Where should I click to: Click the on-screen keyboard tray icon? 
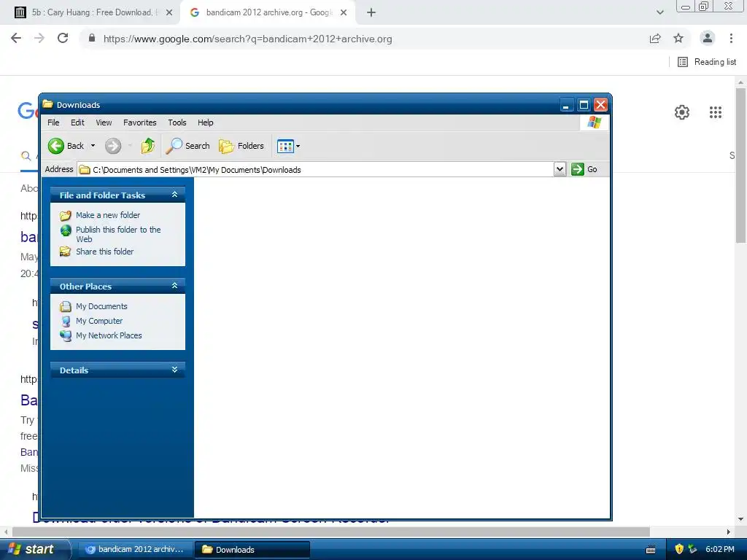tap(651, 550)
